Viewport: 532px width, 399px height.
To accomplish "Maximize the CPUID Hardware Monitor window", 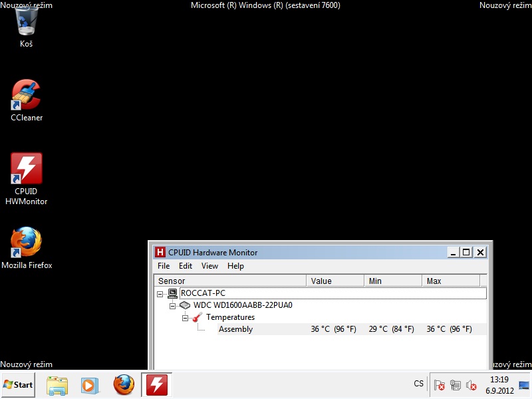I will pyautogui.click(x=467, y=253).
